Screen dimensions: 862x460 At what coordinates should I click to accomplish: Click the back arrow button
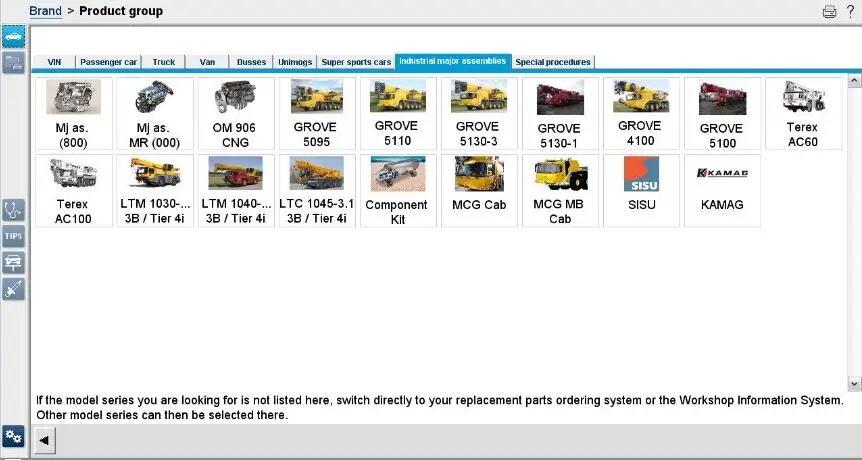(45, 440)
